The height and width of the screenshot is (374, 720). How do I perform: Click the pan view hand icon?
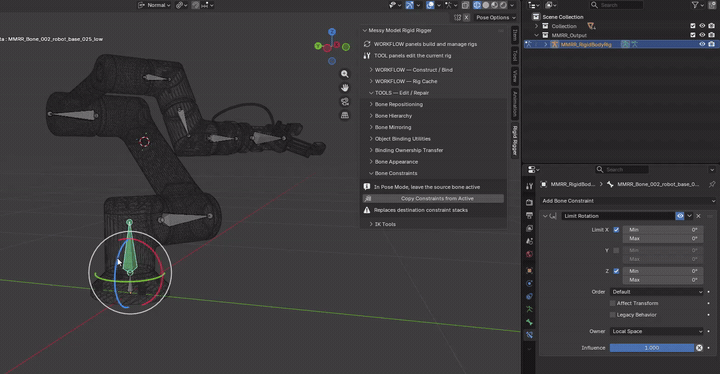344,88
